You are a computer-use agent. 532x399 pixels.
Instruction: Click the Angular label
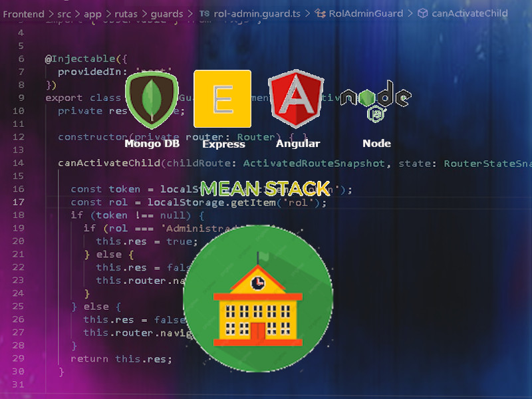point(298,144)
